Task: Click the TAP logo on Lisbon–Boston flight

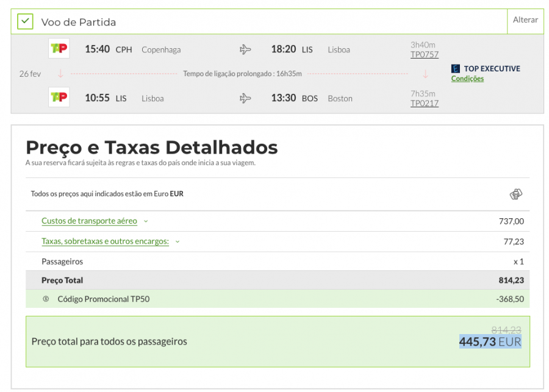Action: click(59, 98)
